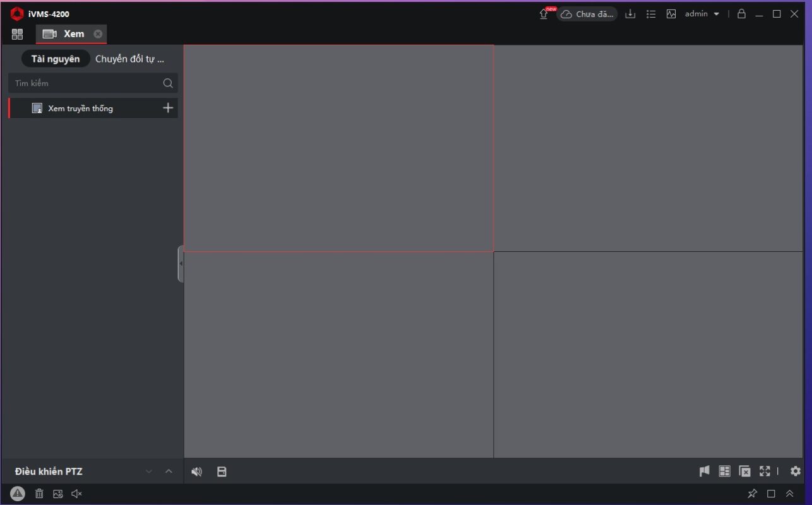Screen dimensions: 812x505
Task: Toggle alarm pop-up image icon
Action: click(x=58, y=494)
